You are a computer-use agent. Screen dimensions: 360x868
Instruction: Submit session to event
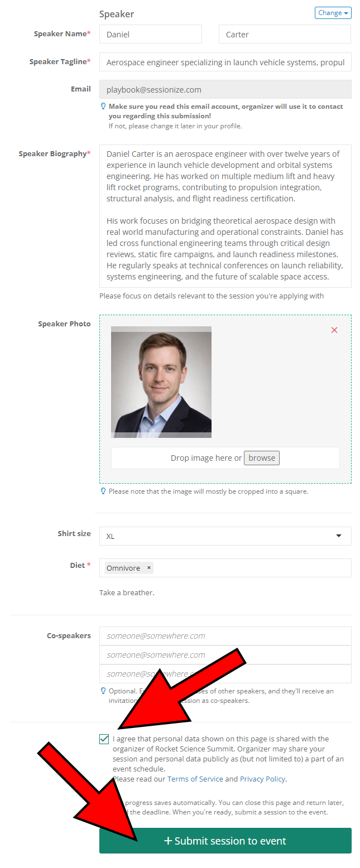coord(225,841)
